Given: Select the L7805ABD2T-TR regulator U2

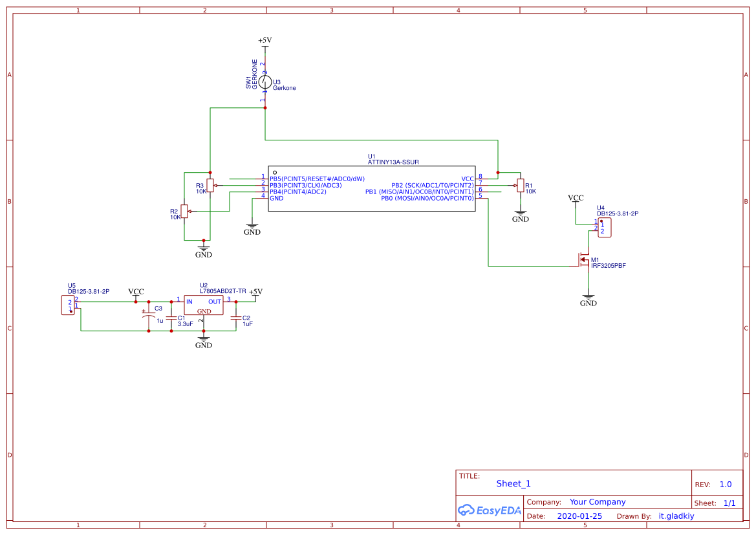Looking at the screenshot, I should pyautogui.click(x=202, y=305).
